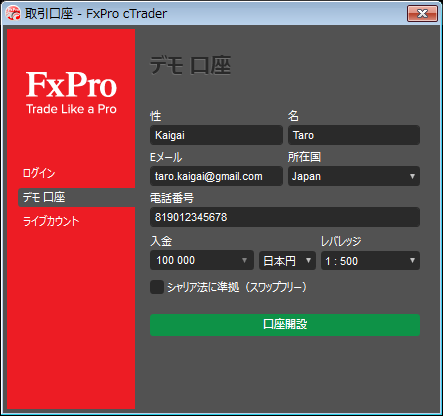Close the 取引口座 window

422,14
